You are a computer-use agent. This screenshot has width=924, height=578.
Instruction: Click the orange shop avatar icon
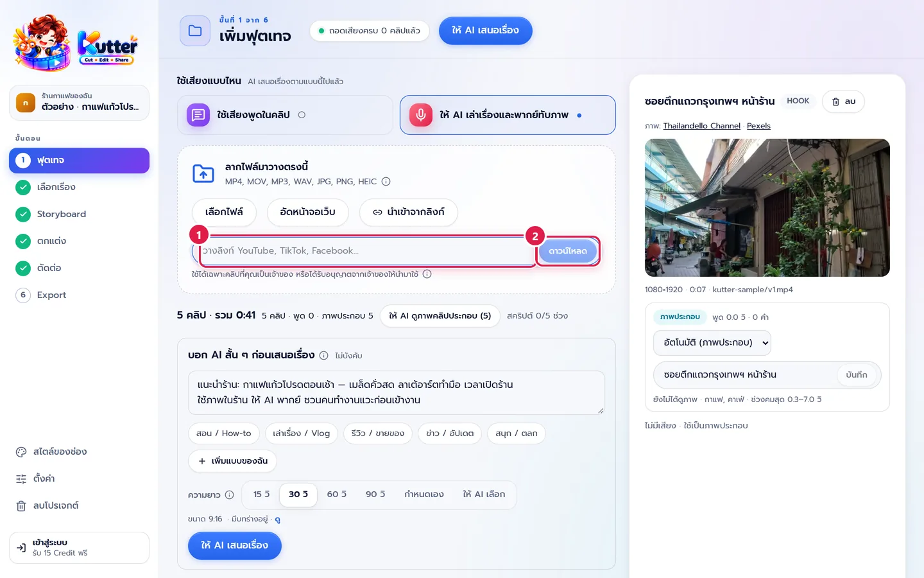[26, 103]
